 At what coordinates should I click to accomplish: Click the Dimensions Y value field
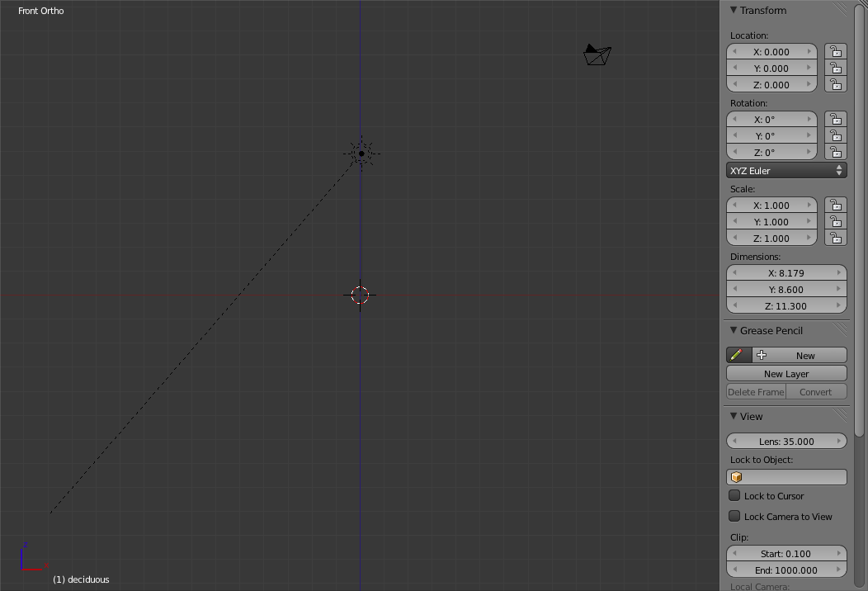[786, 289]
